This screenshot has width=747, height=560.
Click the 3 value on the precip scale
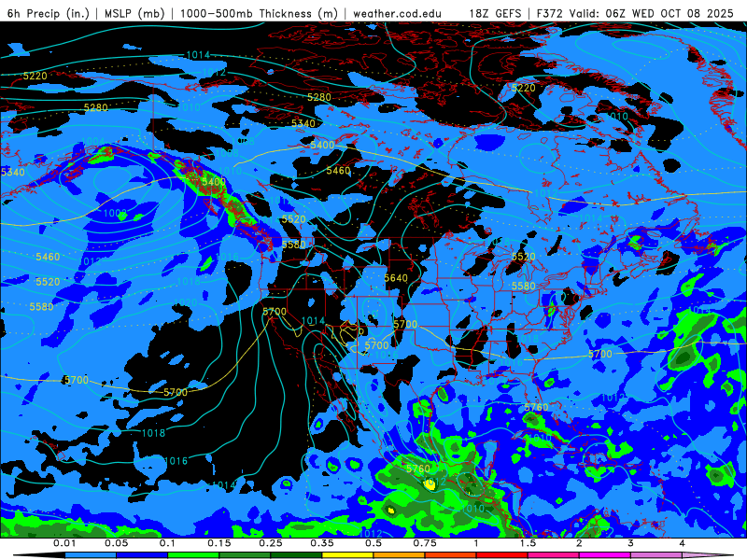pyautogui.click(x=631, y=543)
